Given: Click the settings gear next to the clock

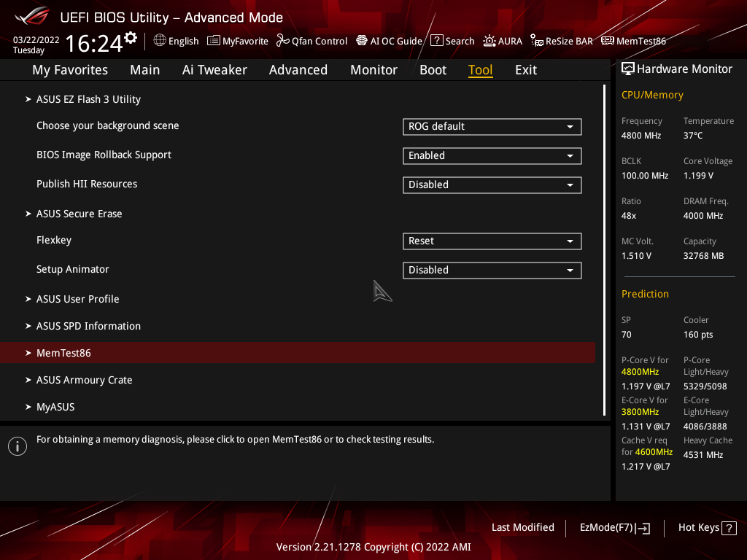Looking at the screenshot, I should pos(131,38).
